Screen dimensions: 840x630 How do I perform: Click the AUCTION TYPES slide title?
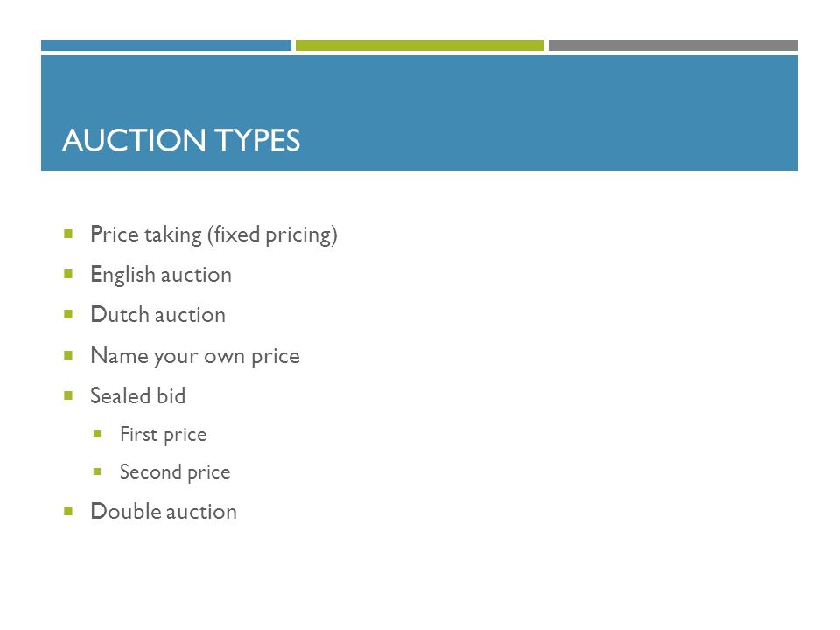click(181, 140)
